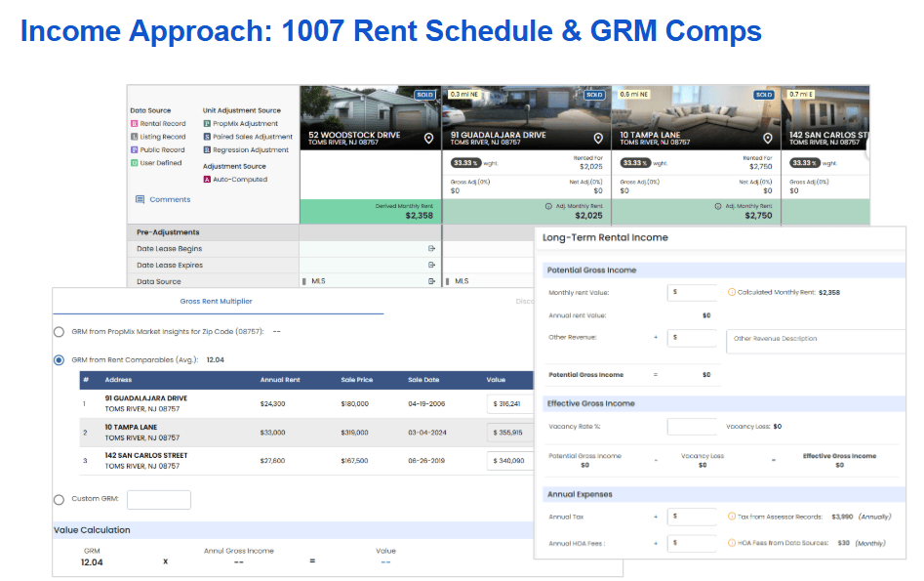This screenshot has height=581, width=924.
Task: Select GRM from Rent Comparables radio option
Action: [x=60, y=360]
